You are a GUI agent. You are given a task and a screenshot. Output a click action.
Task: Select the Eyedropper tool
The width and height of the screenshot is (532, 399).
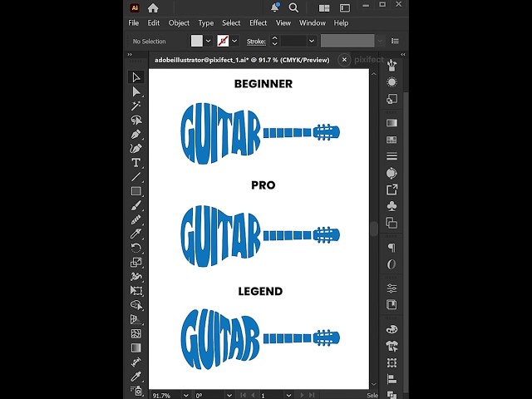pos(136,377)
